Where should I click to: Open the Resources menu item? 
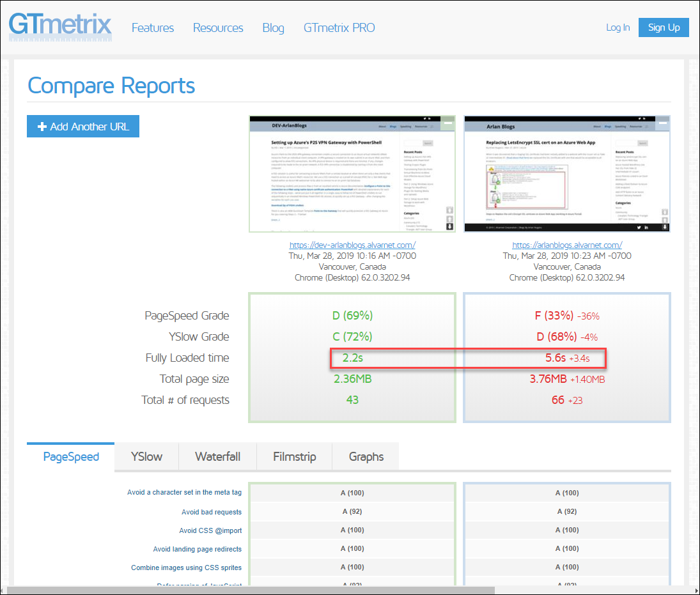click(218, 27)
